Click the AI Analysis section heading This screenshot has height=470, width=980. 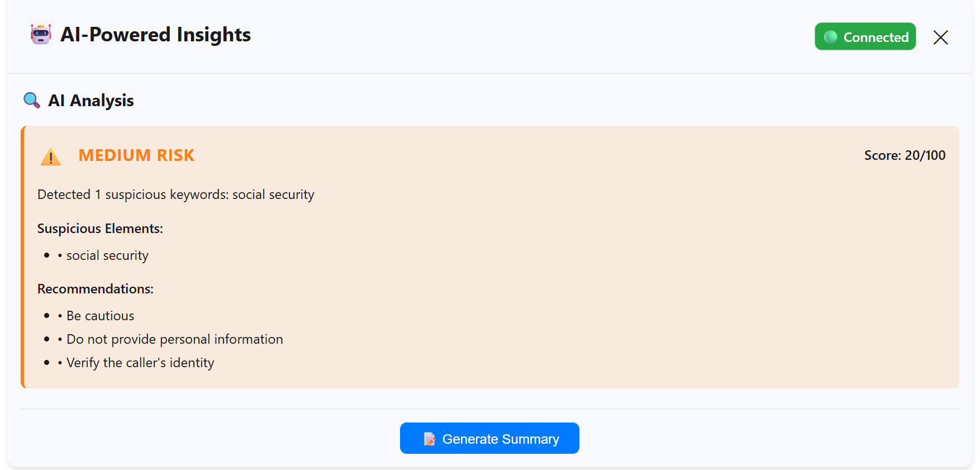coord(91,101)
